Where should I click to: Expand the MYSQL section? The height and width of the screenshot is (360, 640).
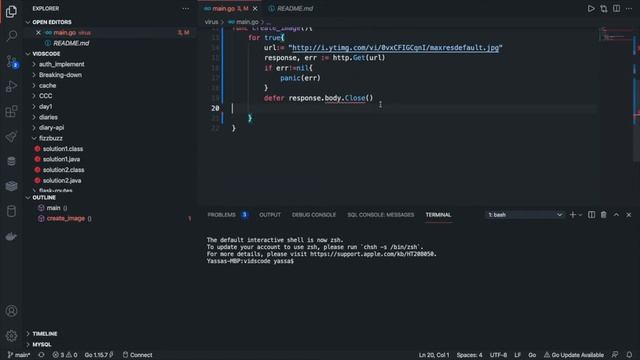click(x=42, y=344)
